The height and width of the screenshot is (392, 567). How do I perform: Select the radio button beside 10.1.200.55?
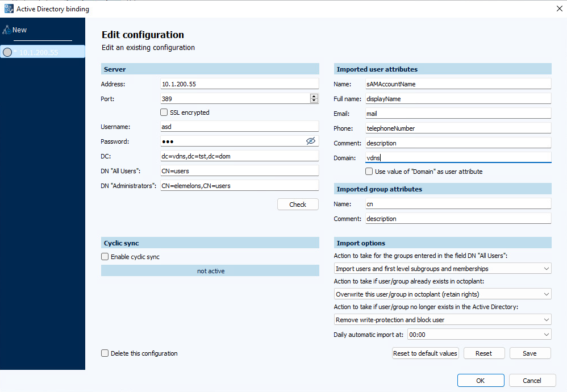(7, 52)
